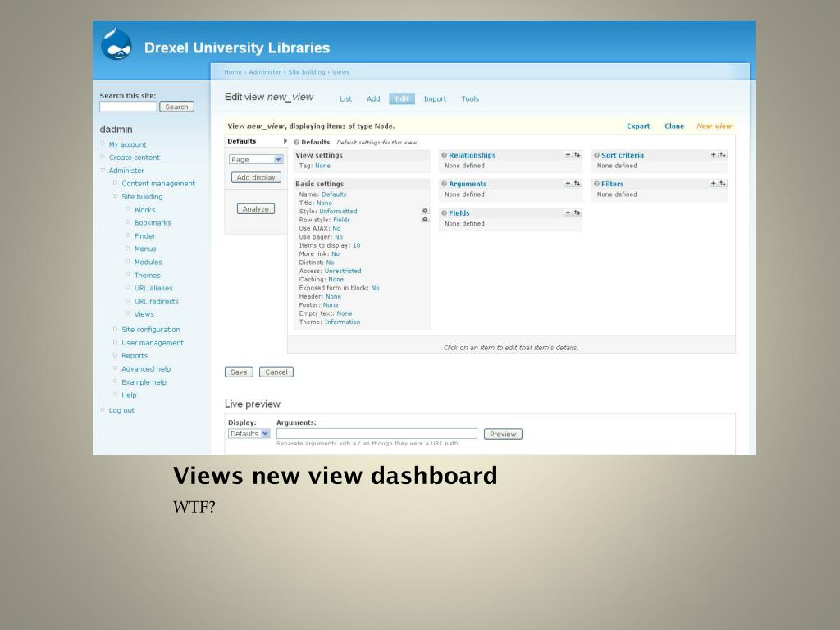Cancel editing the view
Screen dimensions: 840x630
[x=276, y=372]
